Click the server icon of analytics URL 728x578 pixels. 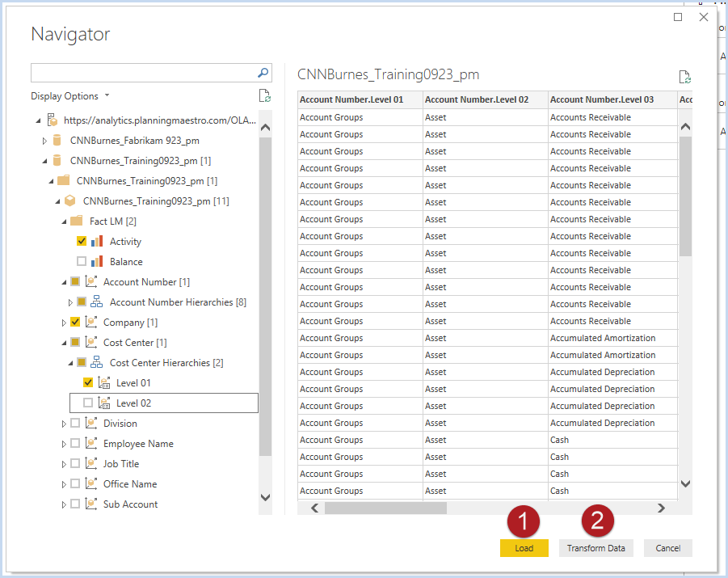(x=53, y=120)
